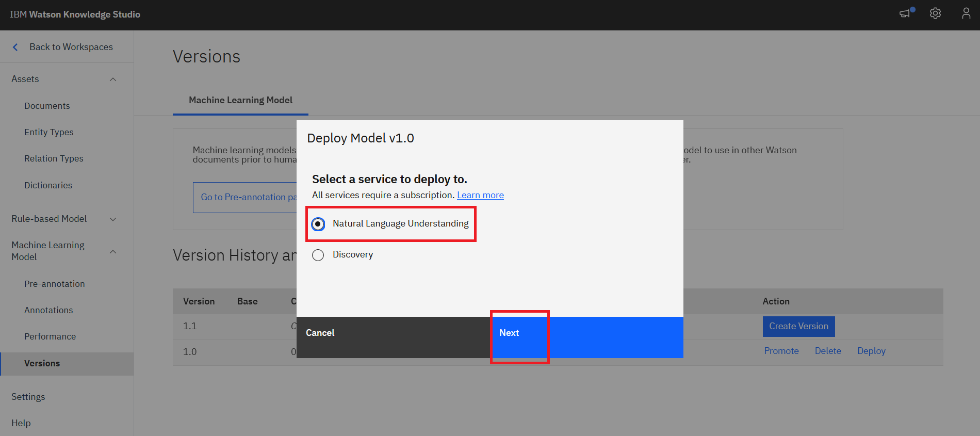The height and width of the screenshot is (436, 980).
Task: Collapse the Assets section chevron
Action: (113, 79)
